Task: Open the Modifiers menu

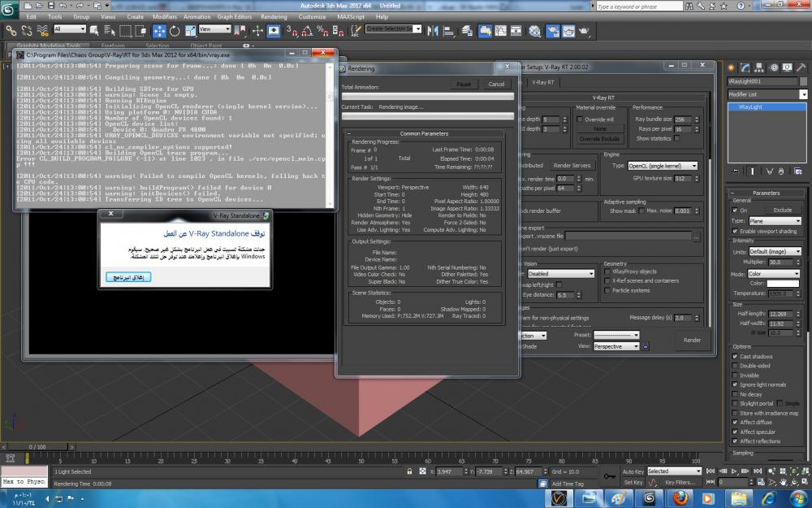Action: coord(165,16)
